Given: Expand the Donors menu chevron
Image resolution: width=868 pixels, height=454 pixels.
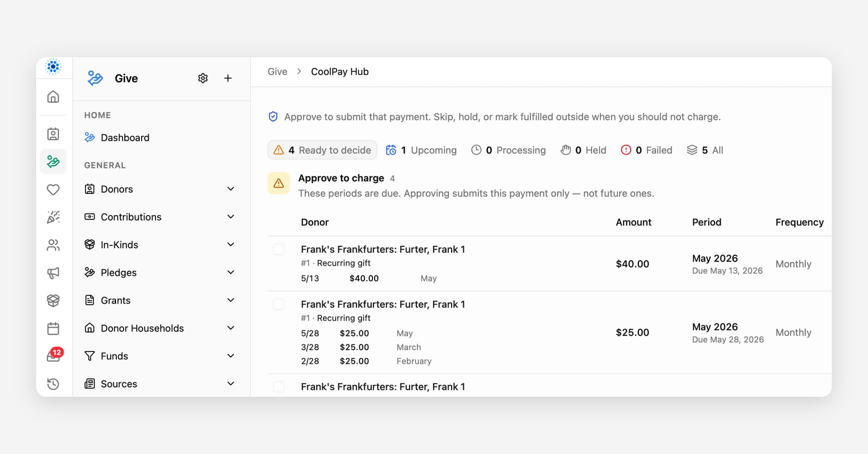Looking at the screenshot, I should pyautogui.click(x=231, y=189).
